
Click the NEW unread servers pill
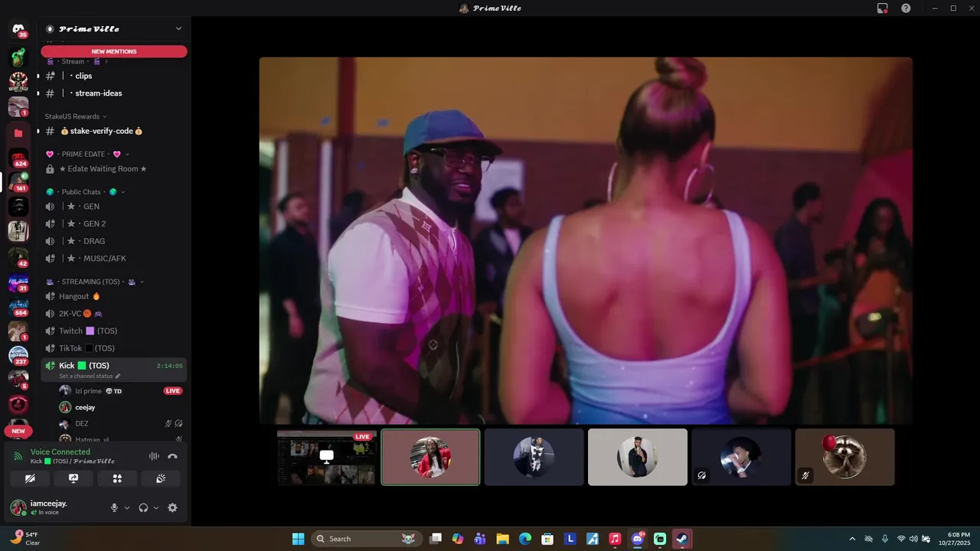[18, 431]
